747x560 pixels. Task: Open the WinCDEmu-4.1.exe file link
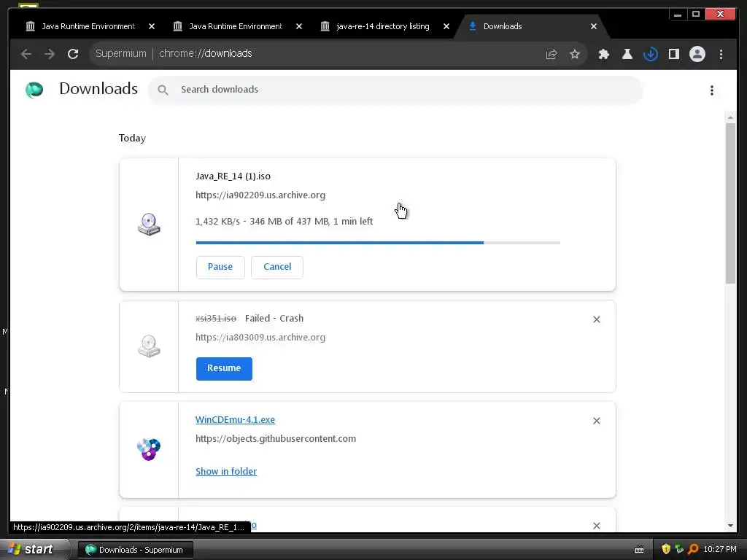pos(235,419)
